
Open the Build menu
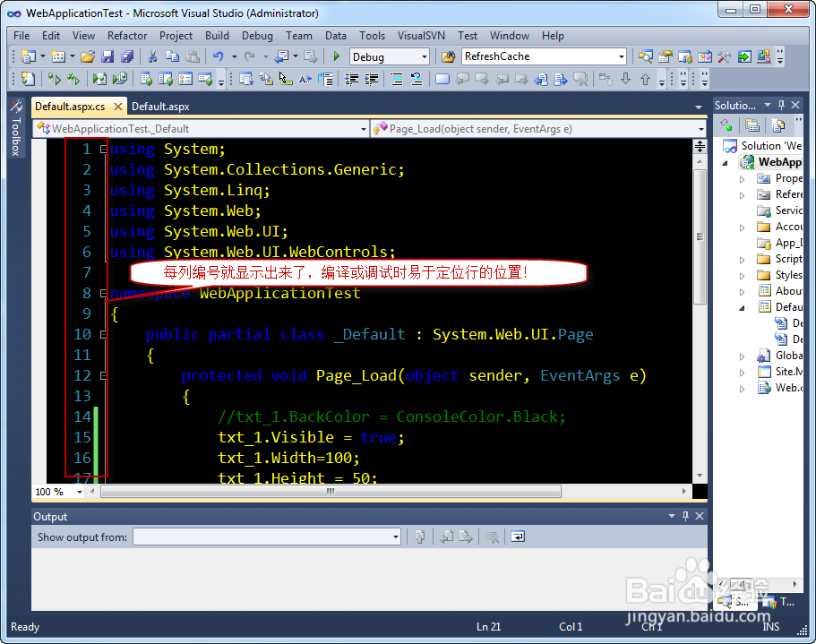pos(217,35)
